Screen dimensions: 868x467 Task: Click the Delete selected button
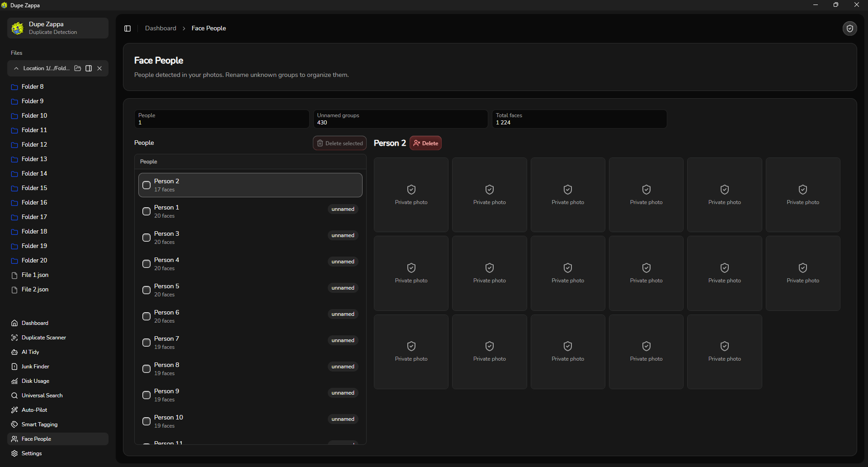(x=340, y=143)
